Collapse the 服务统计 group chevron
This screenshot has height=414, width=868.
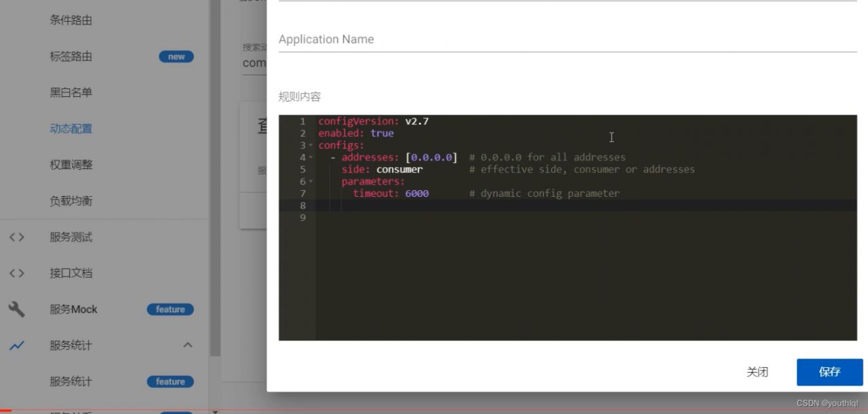point(188,345)
